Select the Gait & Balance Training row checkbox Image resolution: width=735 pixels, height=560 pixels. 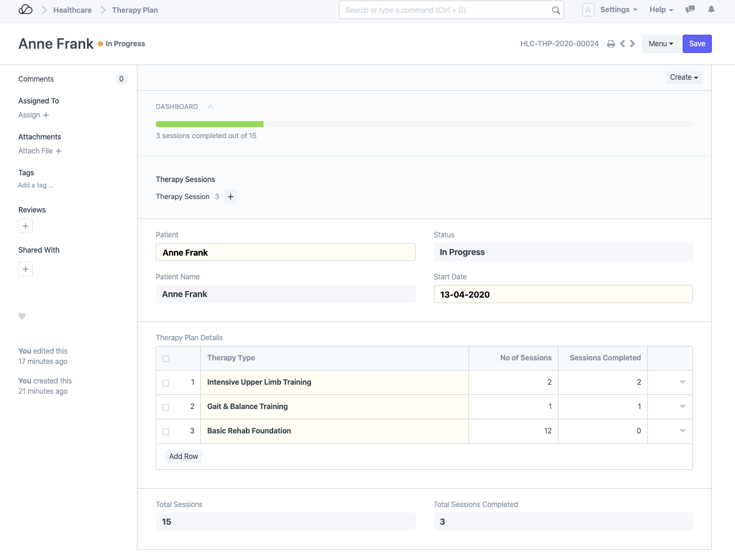coord(166,407)
